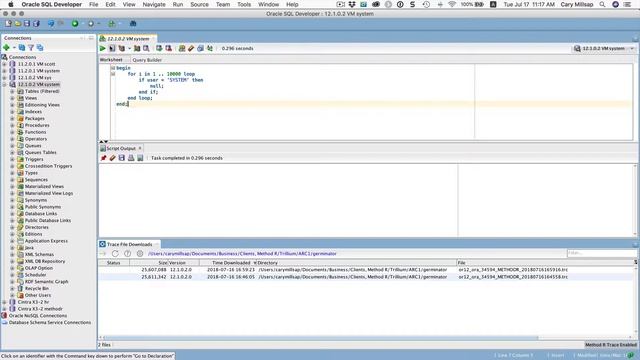
Task: Select the trace file row sized 25,607,088
Action: (366, 270)
